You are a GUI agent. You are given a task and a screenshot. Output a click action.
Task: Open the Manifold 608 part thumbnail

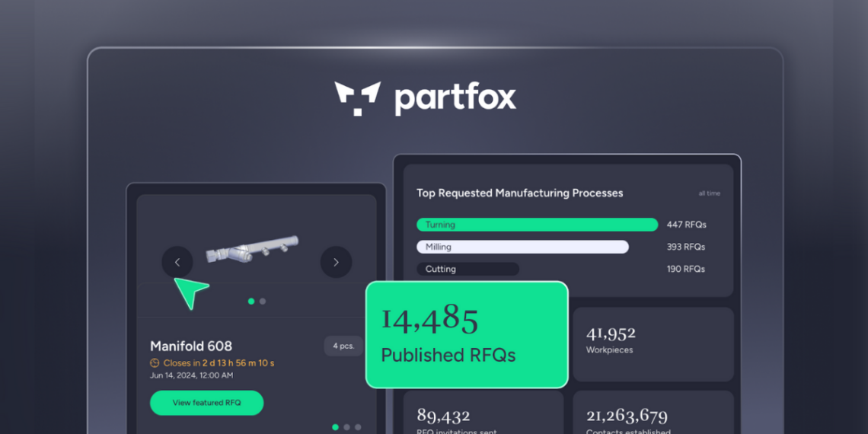(253, 249)
